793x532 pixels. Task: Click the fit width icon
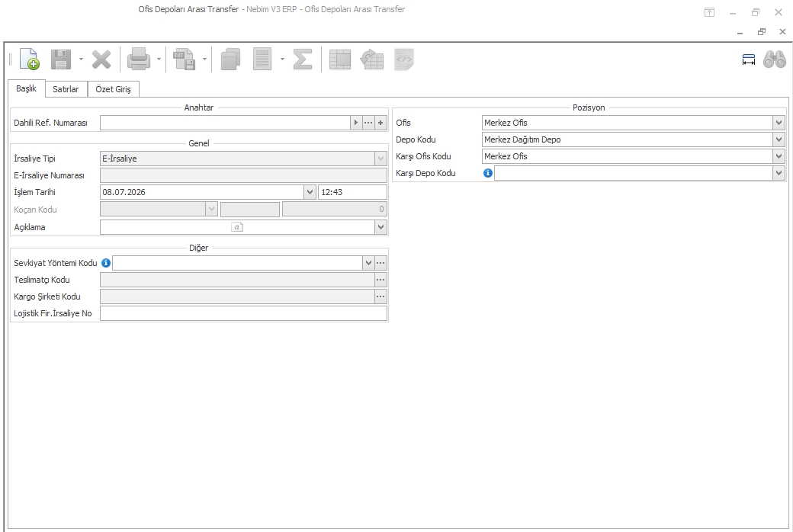(x=749, y=59)
